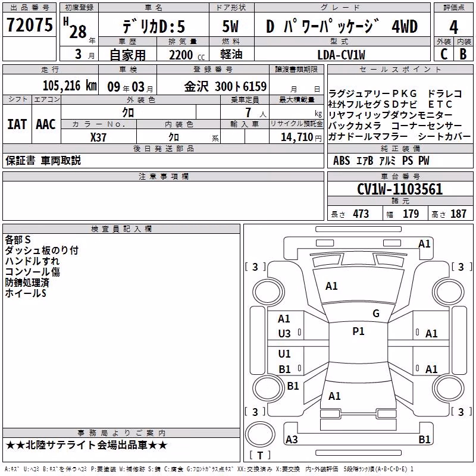Click front left wheel circle in diagram
476x476 pixels.
[268, 292]
